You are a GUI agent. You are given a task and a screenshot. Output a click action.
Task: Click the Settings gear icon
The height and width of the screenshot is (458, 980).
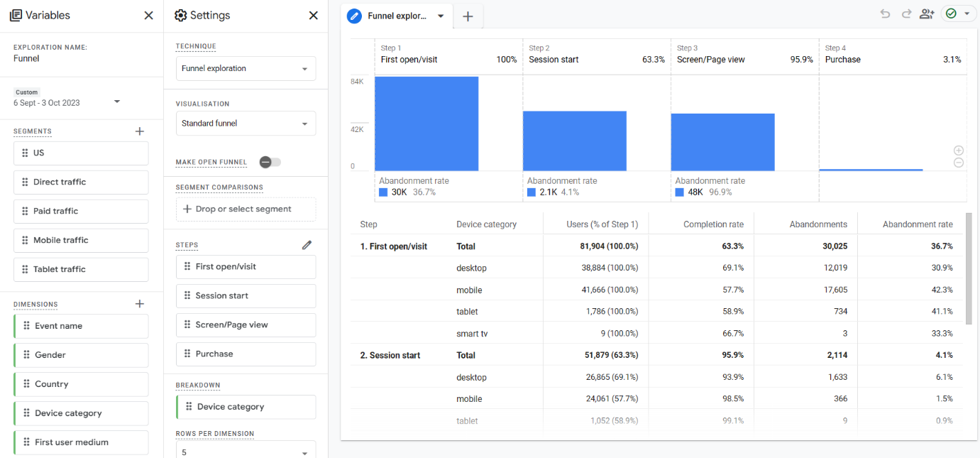coord(180,16)
